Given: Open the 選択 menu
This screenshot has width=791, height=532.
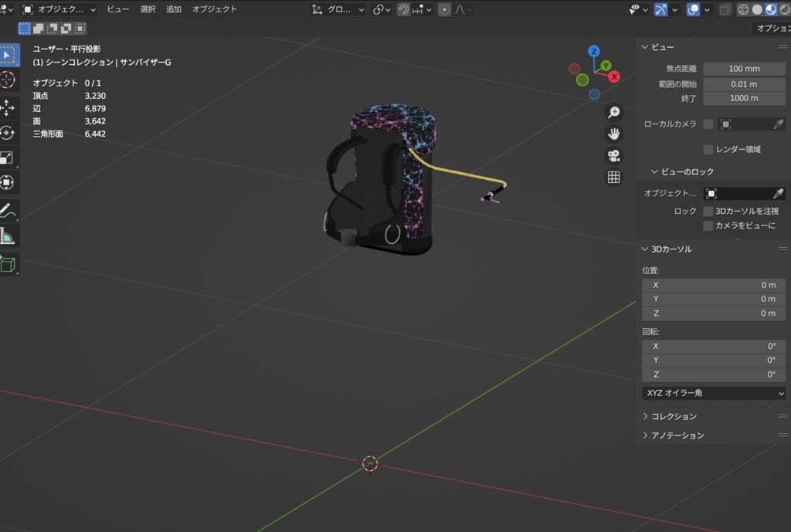Looking at the screenshot, I should click(x=148, y=9).
